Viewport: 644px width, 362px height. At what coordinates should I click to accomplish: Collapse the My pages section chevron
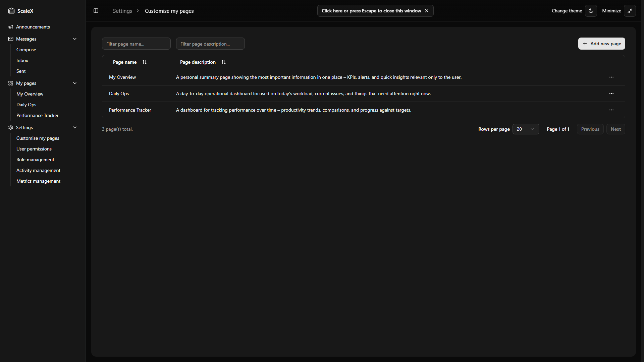[75, 83]
